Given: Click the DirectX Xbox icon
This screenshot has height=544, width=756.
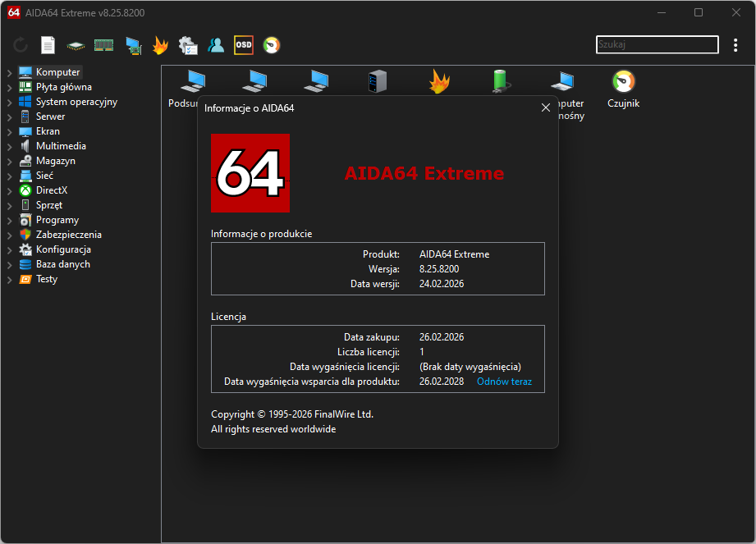Looking at the screenshot, I should tap(25, 190).
